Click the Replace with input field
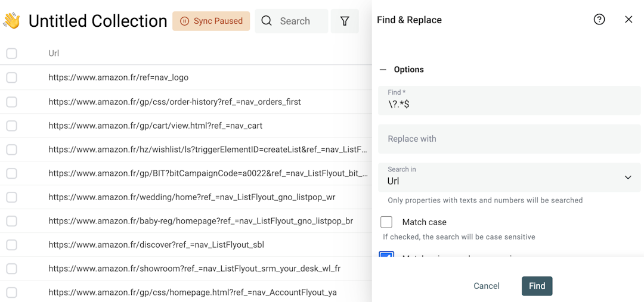 509,139
